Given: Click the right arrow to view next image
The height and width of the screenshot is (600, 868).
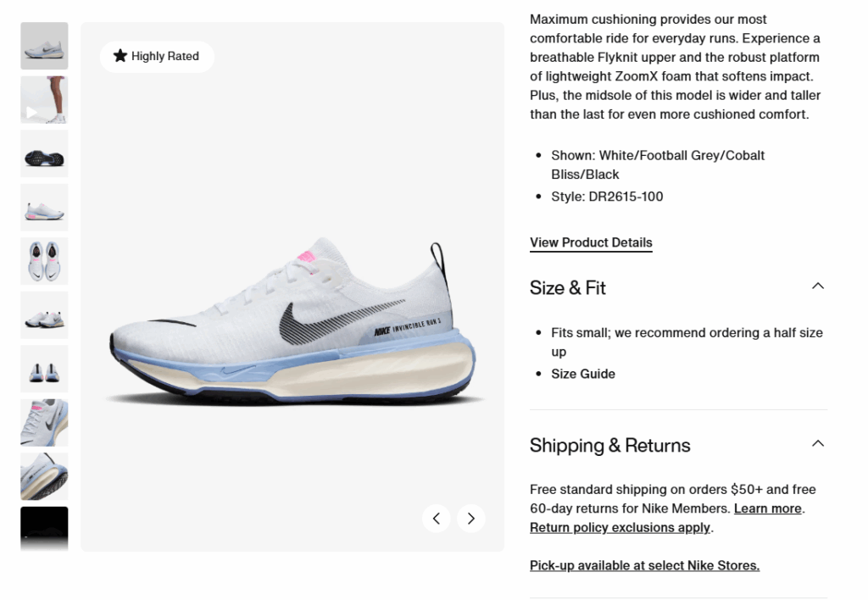Looking at the screenshot, I should (470, 518).
